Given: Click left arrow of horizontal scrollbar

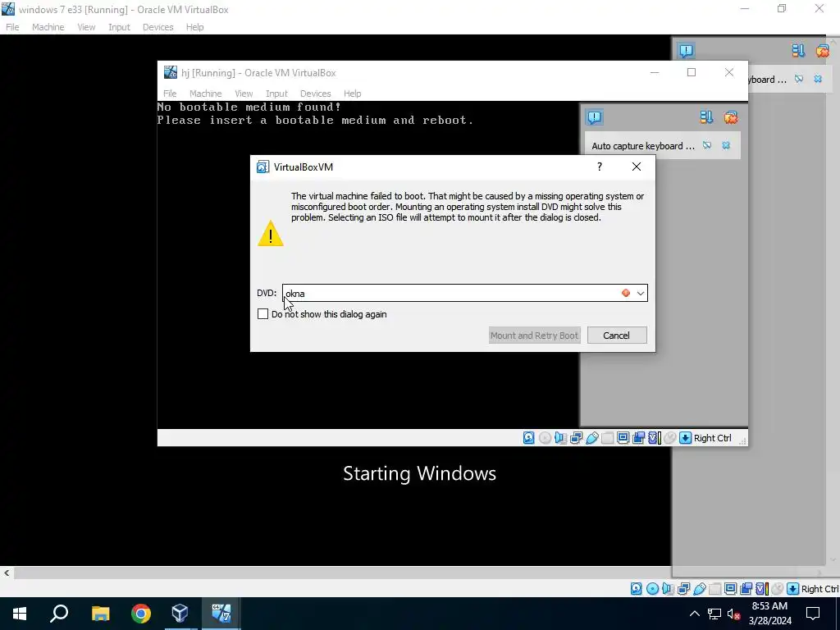Looking at the screenshot, I should (x=7, y=573).
